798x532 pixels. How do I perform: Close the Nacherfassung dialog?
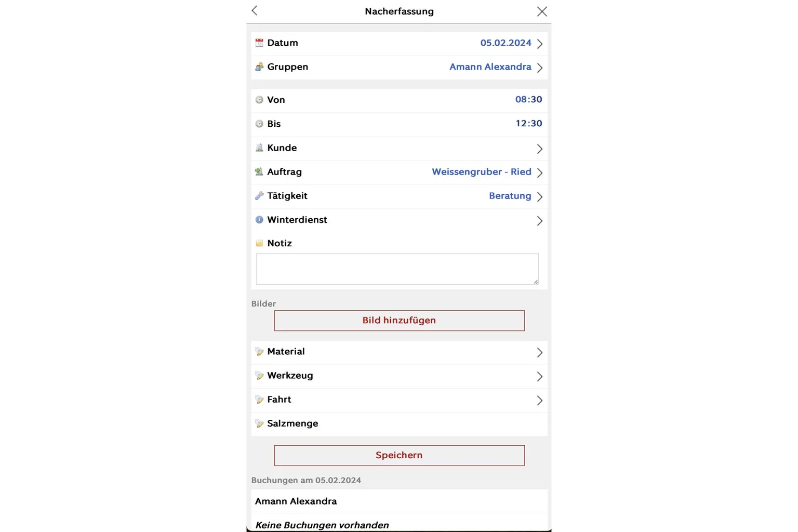pos(542,11)
